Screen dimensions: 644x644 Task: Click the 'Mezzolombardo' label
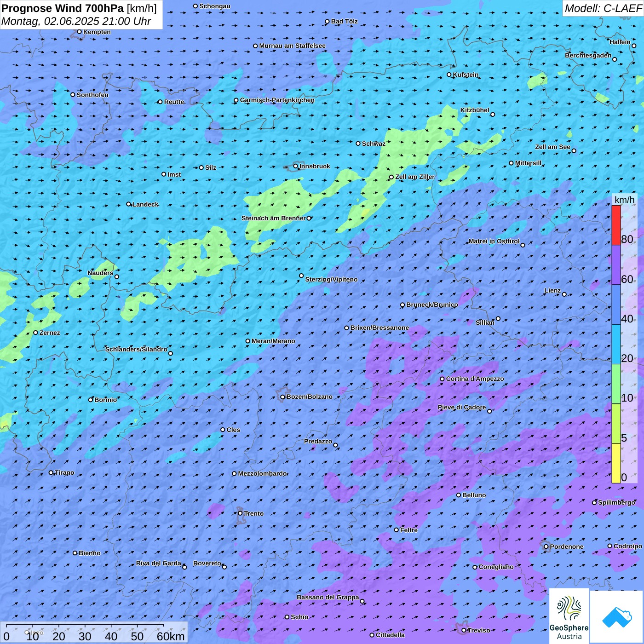262,473
